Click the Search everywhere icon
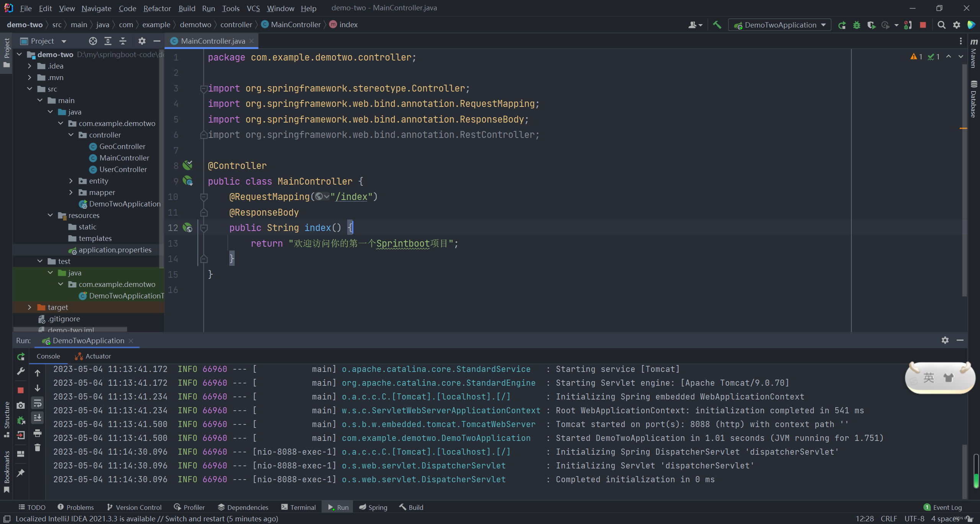 pos(941,25)
